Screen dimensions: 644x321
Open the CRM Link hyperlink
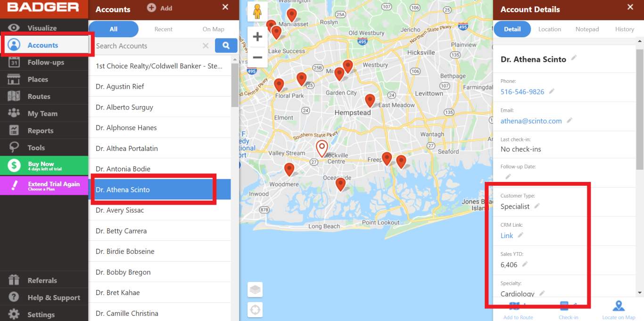point(507,236)
